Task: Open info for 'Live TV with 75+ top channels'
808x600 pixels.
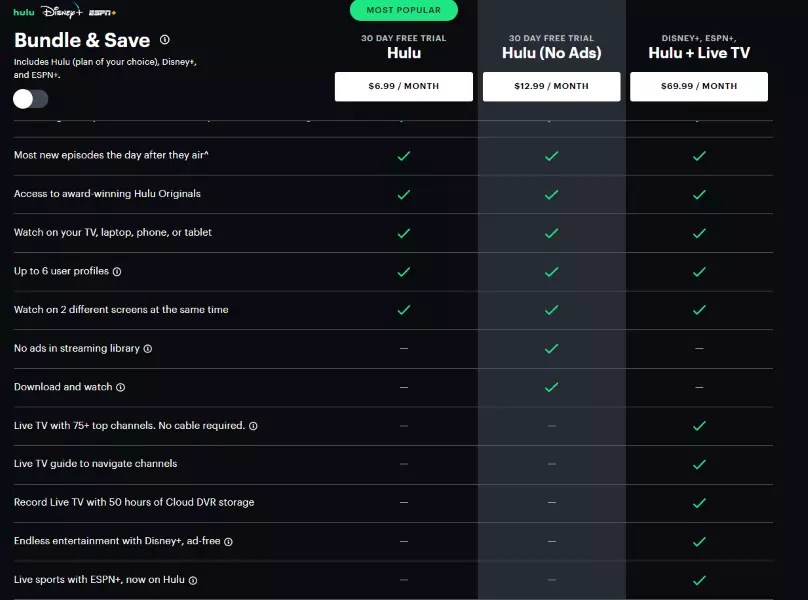Action: coord(253,426)
